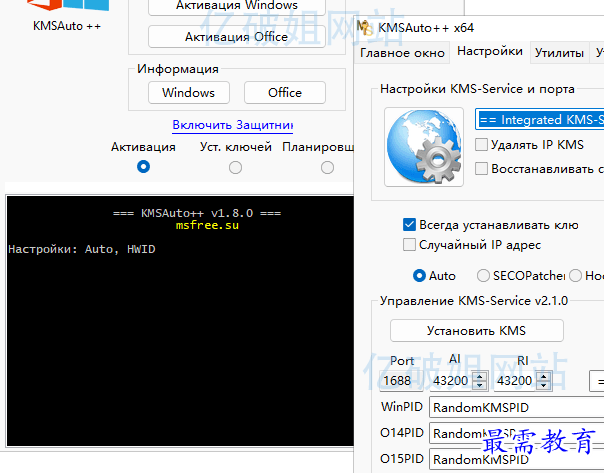Viewport: 604px width, 473px height.
Task: Click the O14PID input field
Action: tap(517, 433)
